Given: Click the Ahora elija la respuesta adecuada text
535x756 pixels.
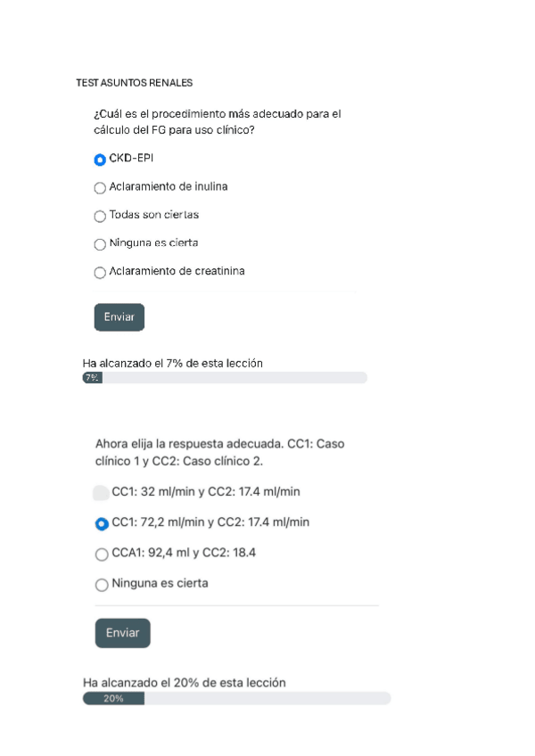Looking at the screenshot, I should coord(218,452).
